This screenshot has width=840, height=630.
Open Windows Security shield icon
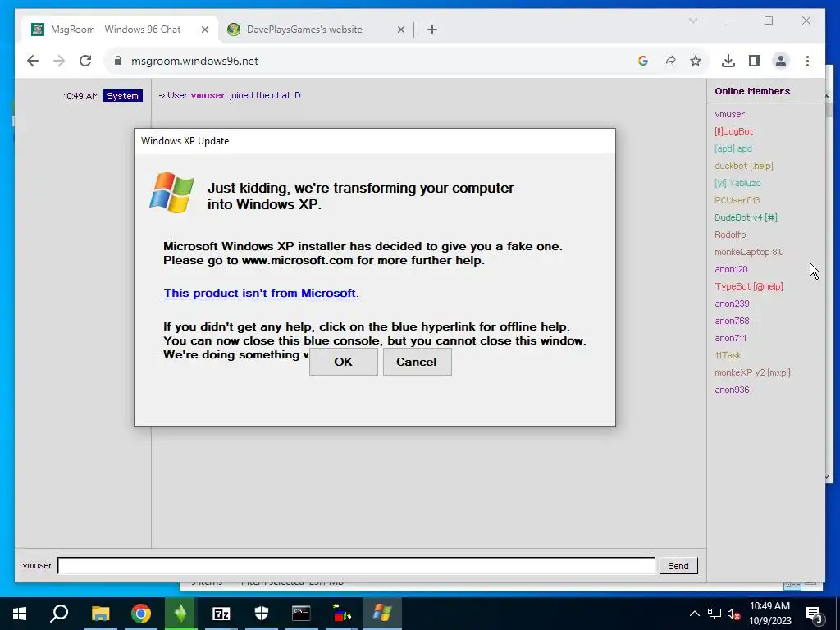[x=261, y=614]
